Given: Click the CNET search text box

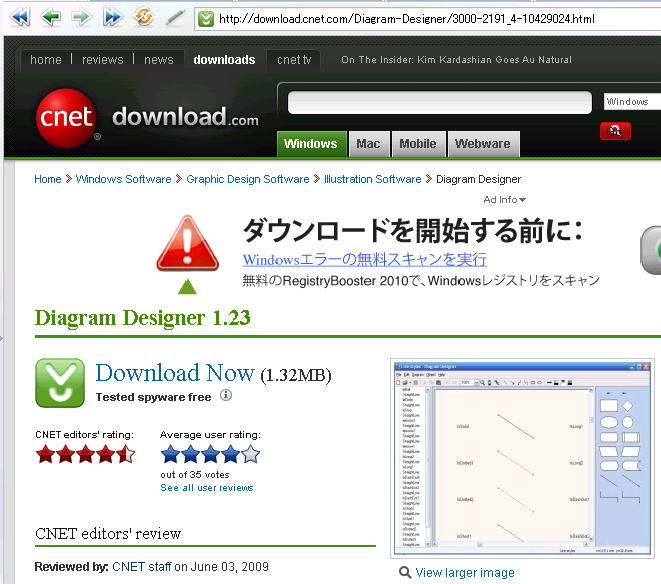Looking at the screenshot, I should [440, 102].
